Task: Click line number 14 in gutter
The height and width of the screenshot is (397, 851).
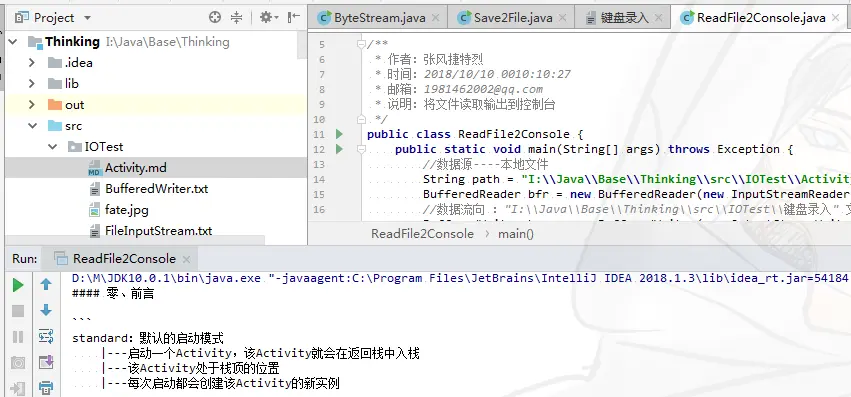Action: [x=319, y=179]
